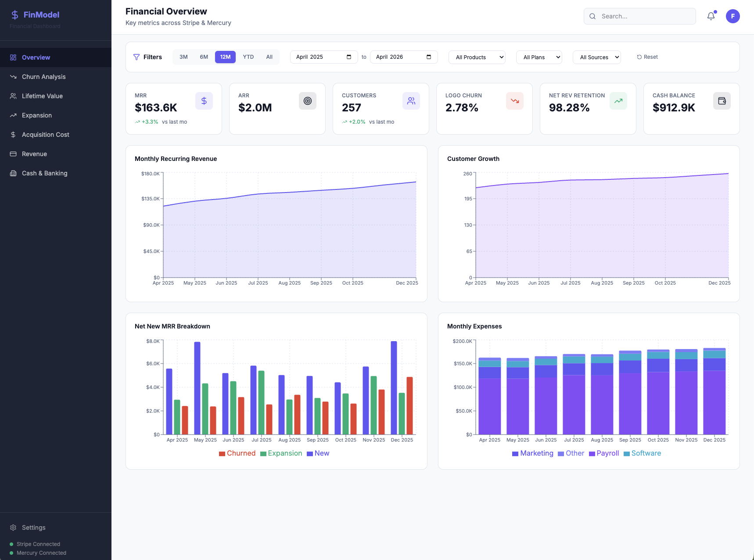This screenshot has height=560, width=754.
Task: Click the Cash & Banking building icon
Action: 13,173
